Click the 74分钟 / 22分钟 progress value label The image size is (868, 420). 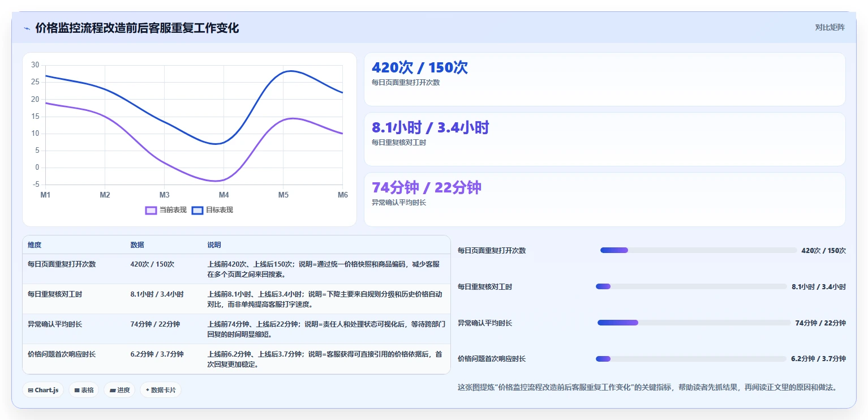[820, 323]
